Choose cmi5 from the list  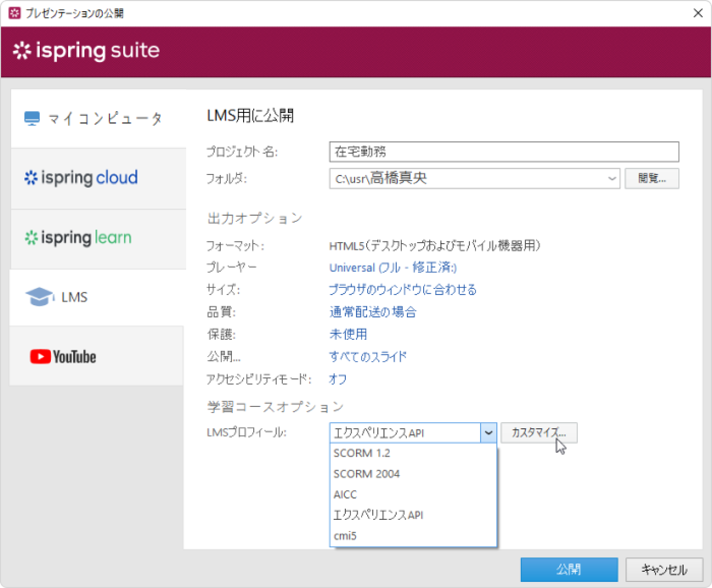tap(413, 536)
